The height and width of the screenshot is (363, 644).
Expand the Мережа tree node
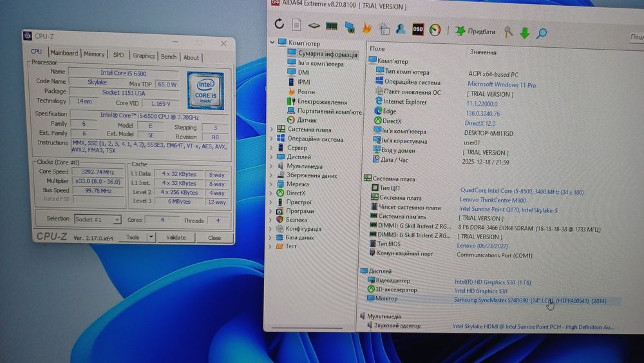270,184
